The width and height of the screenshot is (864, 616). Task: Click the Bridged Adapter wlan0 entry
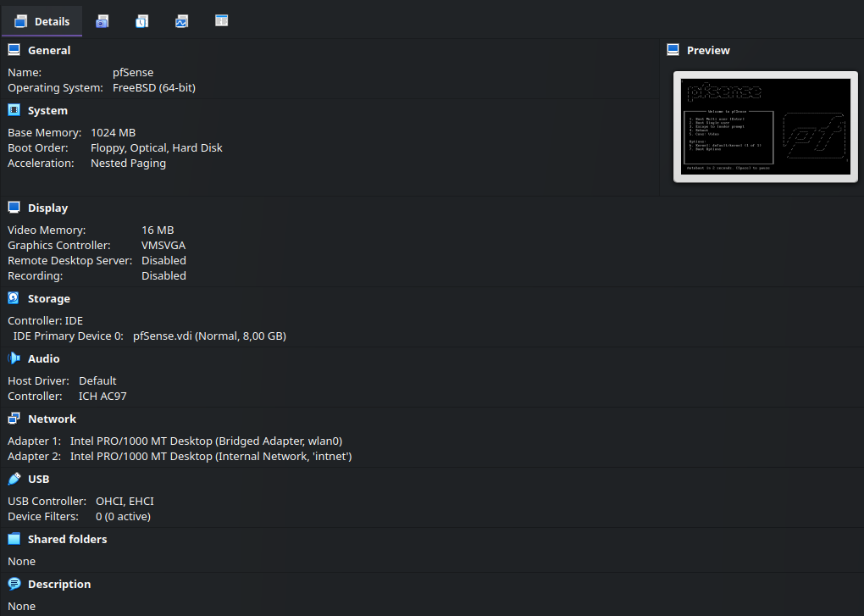(206, 441)
